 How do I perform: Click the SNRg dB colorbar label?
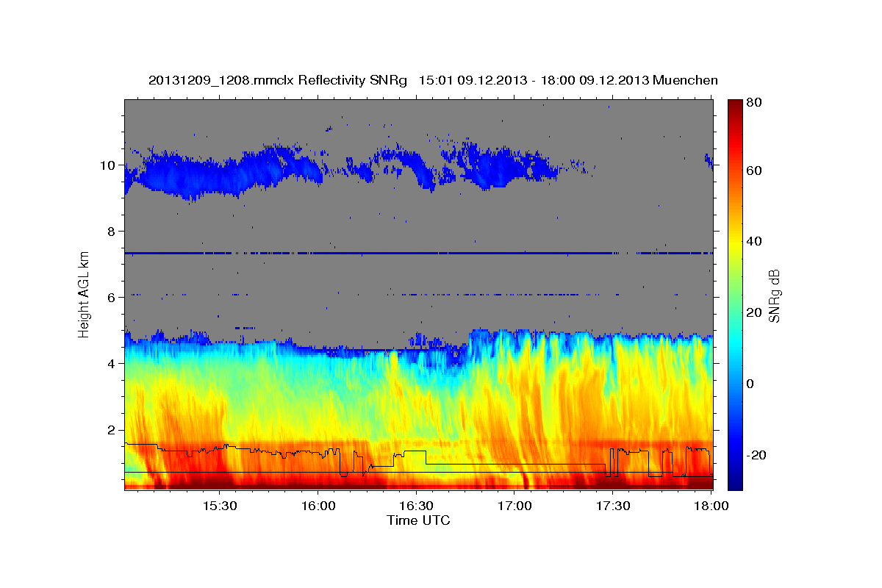tap(774, 295)
